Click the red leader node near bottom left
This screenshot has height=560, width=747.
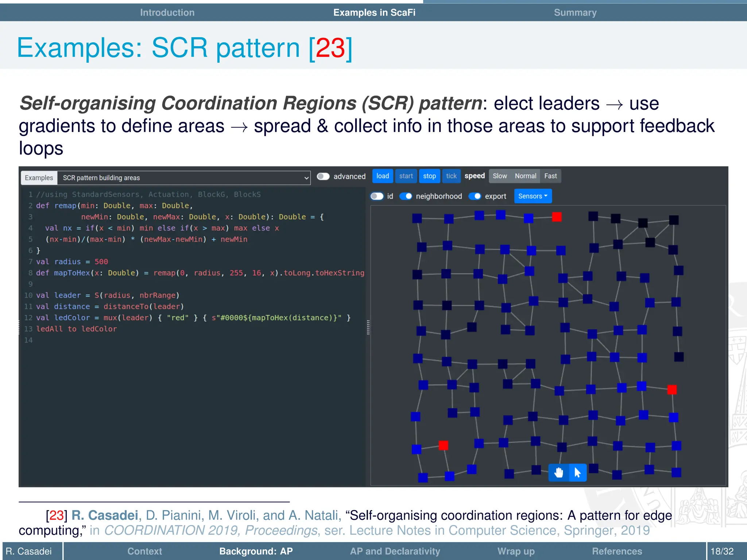(x=444, y=445)
